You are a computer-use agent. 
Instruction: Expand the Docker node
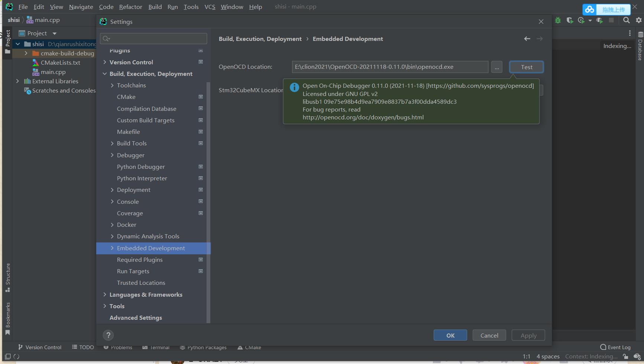112,225
